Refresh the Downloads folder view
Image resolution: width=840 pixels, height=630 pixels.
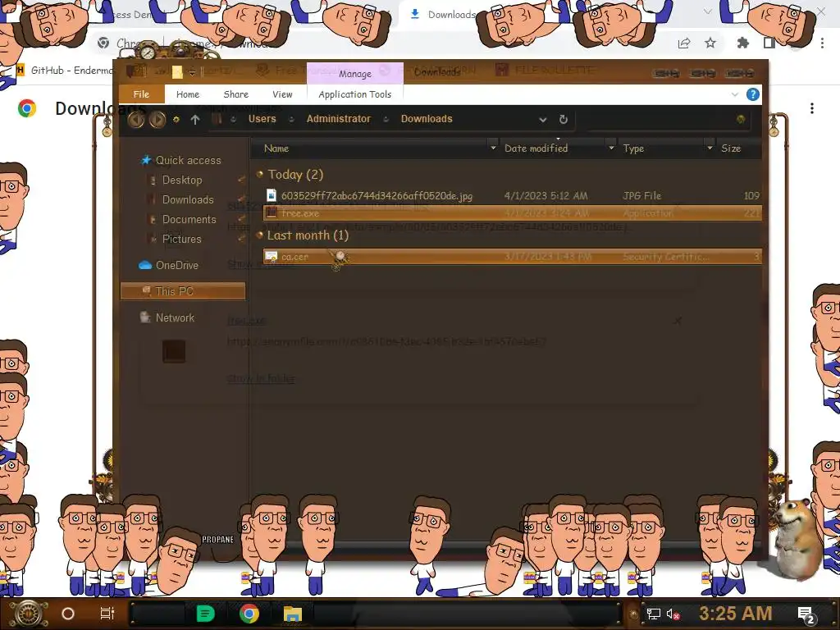click(563, 120)
